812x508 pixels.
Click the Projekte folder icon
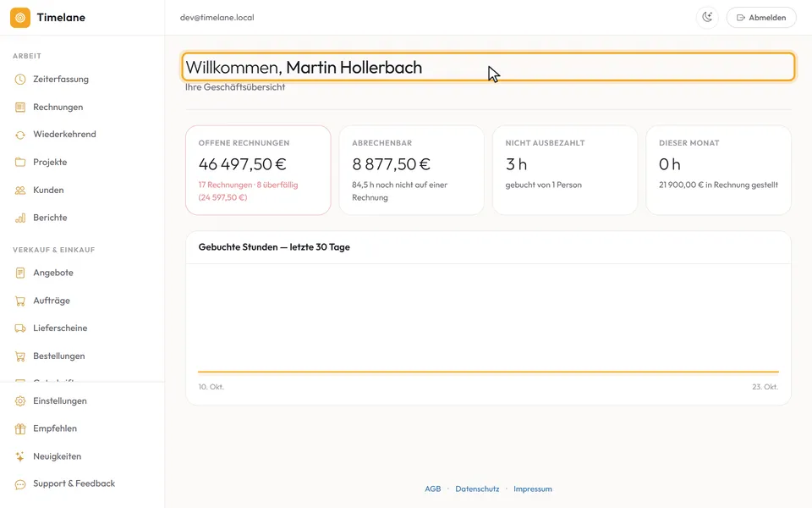[20, 163]
